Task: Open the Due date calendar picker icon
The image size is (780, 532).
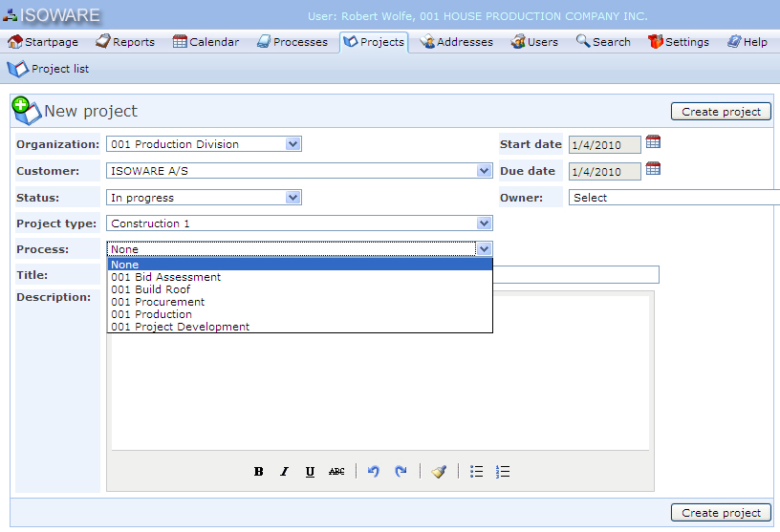Action: pos(653,169)
